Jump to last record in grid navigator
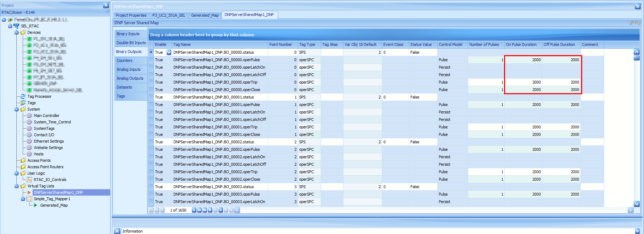The width and height of the screenshot is (644, 234). point(205,210)
